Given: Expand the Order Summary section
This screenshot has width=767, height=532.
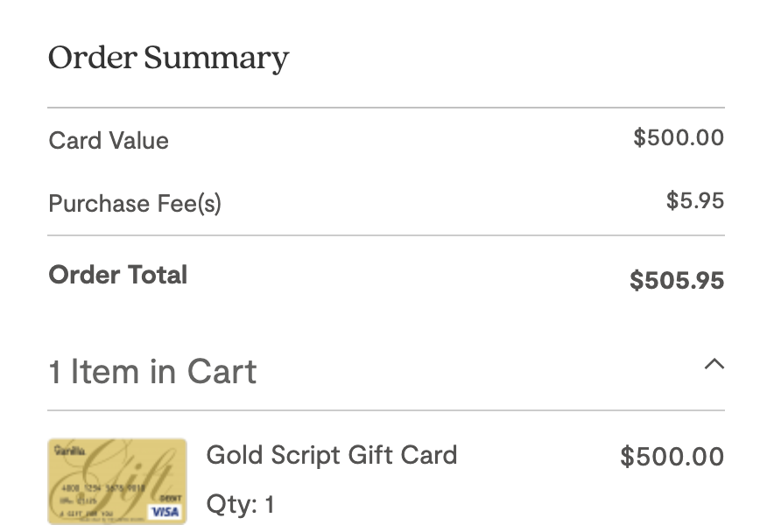Looking at the screenshot, I should click(x=168, y=58).
